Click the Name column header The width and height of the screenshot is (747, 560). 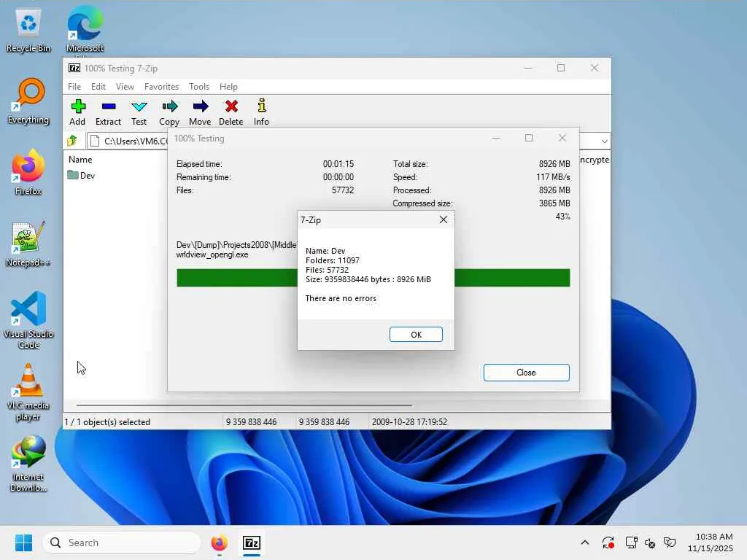[x=80, y=160]
